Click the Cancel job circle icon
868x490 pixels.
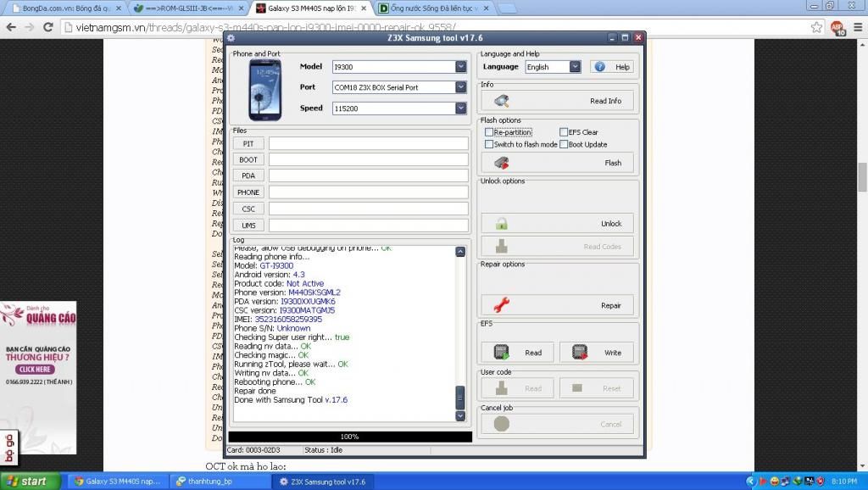point(502,424)
